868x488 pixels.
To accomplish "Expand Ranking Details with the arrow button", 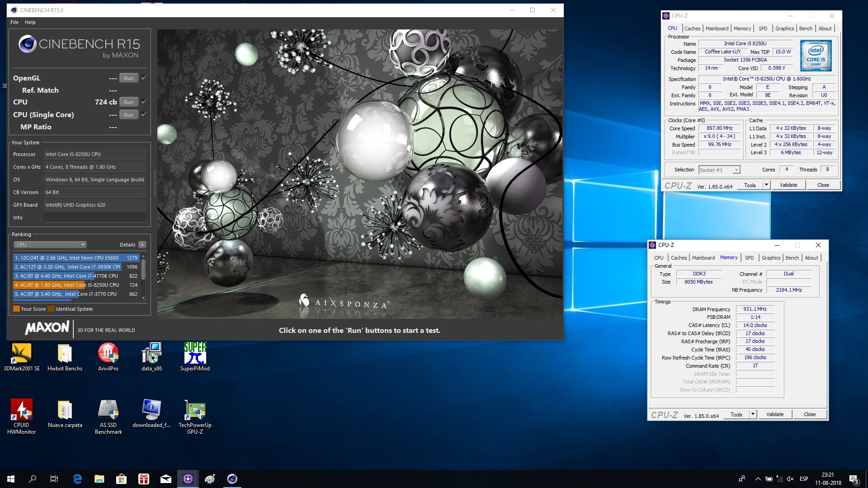I will point(142,245).
